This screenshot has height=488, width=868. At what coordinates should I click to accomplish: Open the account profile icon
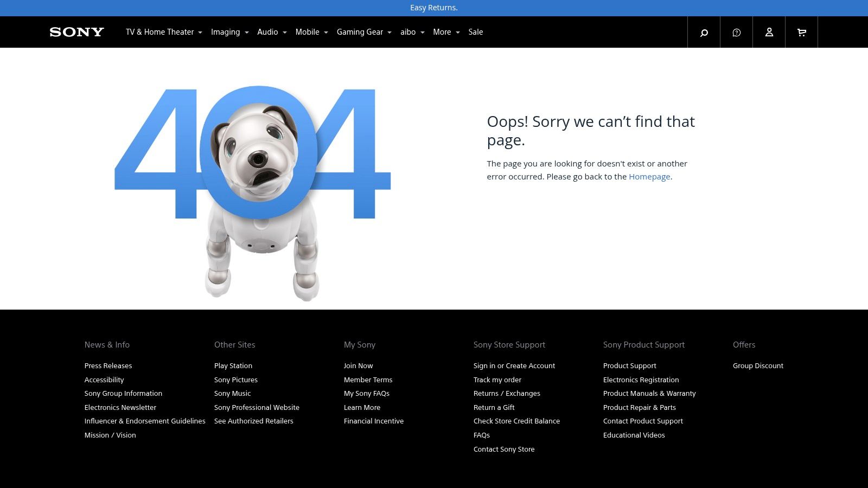click(769, 33)
